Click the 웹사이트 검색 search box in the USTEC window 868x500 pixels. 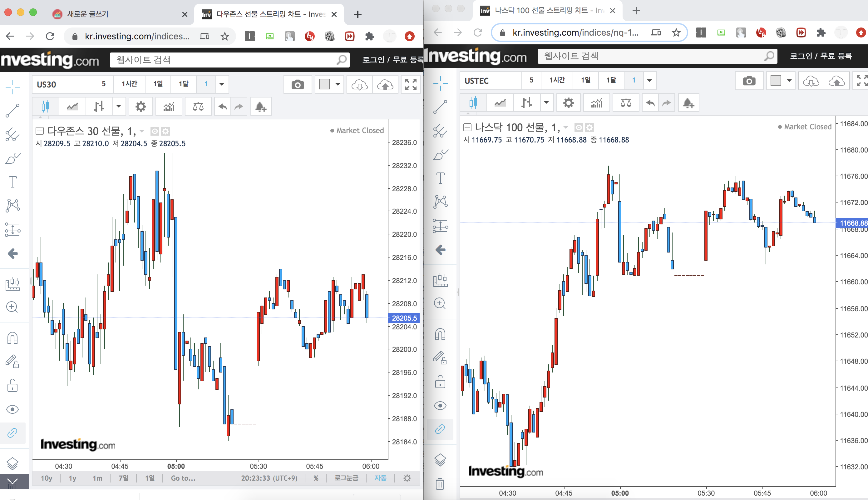tap(657, 56)
